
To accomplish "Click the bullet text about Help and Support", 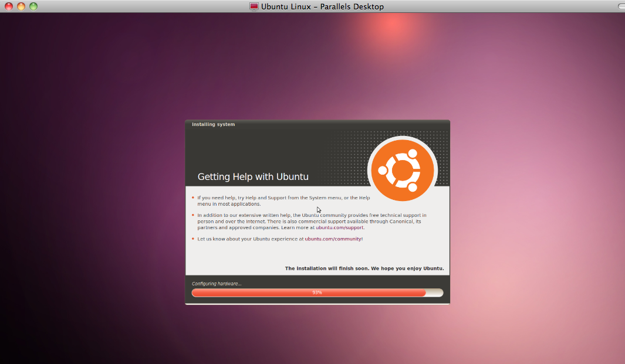I will pyautogui.click(x=284, y=200).
